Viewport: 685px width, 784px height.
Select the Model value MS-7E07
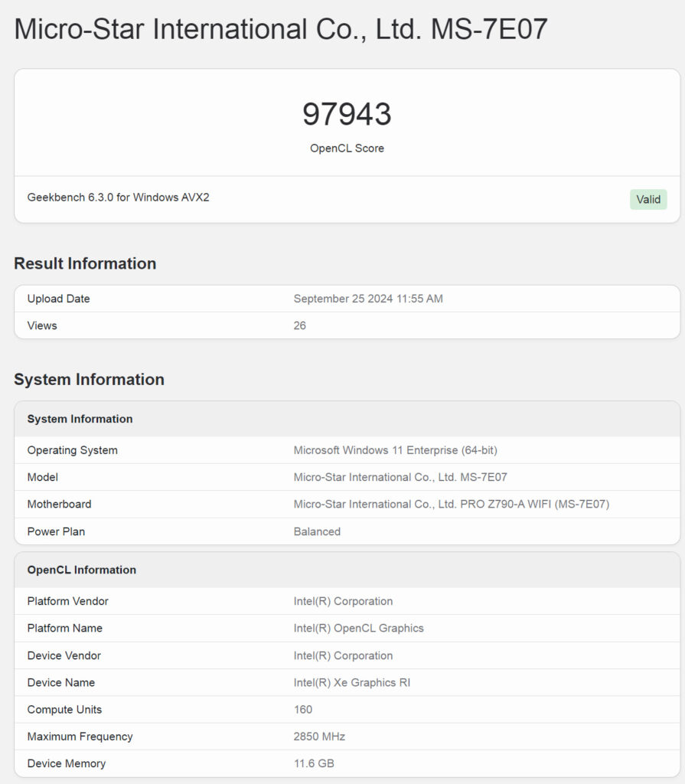tap(400, 478)
